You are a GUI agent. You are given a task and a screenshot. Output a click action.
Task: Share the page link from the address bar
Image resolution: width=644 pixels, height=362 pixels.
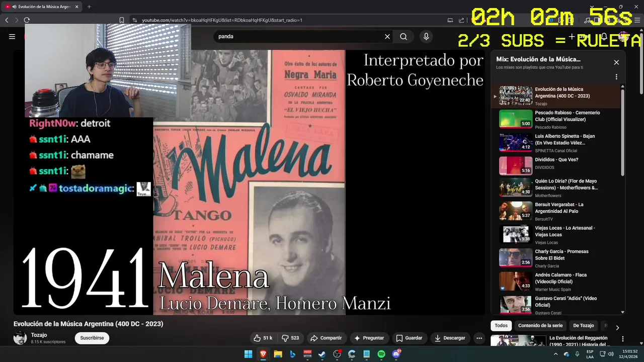point(461,20)
